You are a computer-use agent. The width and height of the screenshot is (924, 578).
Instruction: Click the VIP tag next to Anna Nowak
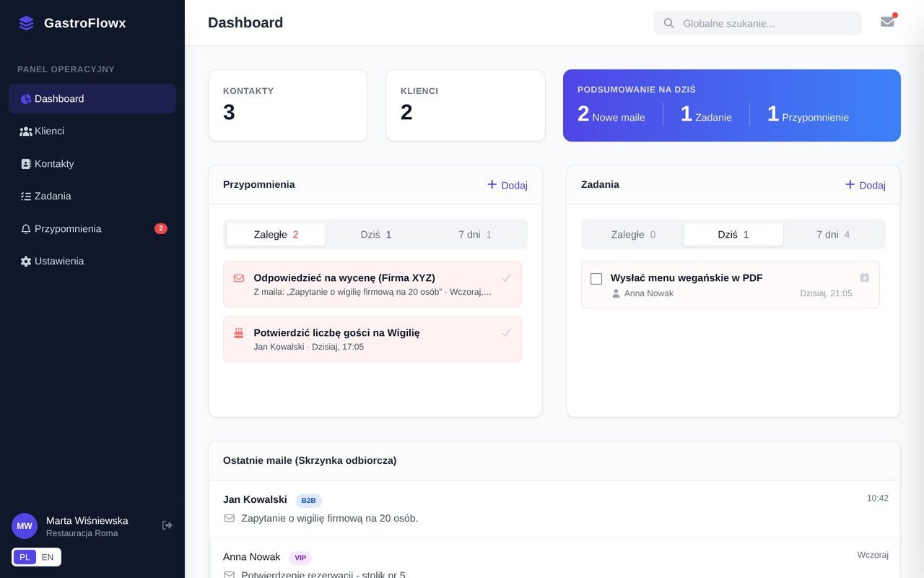pyautogui.click(x=300, y=558)
